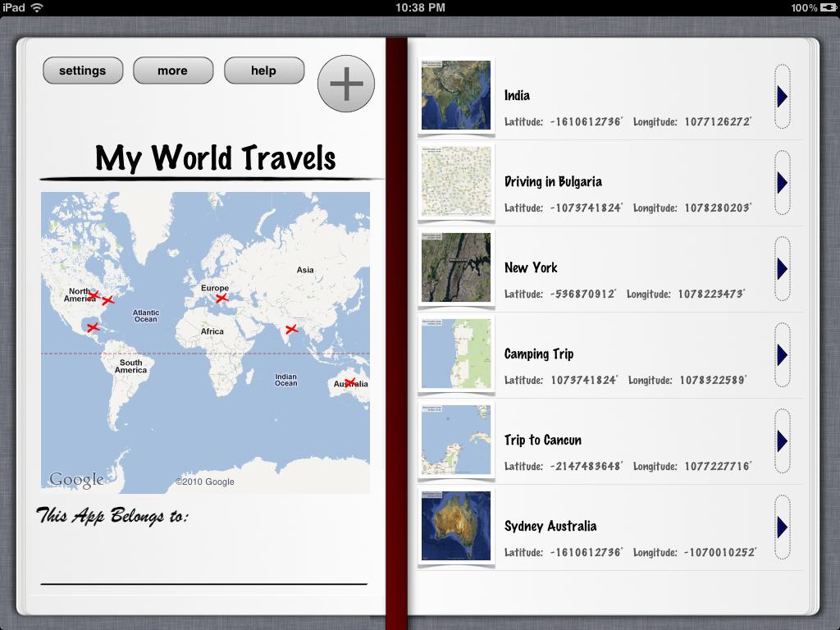This screenshot has height=630, width=840.
Task: Open the help button
Action: 263,71
